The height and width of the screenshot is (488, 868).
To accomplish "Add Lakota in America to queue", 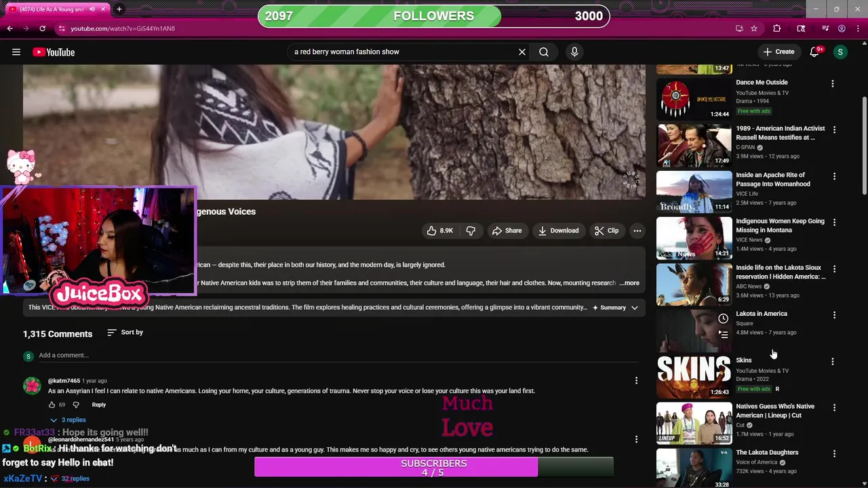I will (x=723, y=334).
